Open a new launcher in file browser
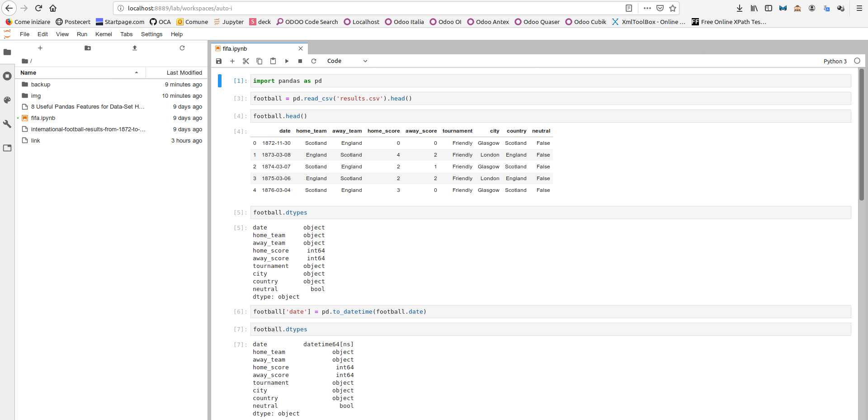 click(x=40, y=48)
